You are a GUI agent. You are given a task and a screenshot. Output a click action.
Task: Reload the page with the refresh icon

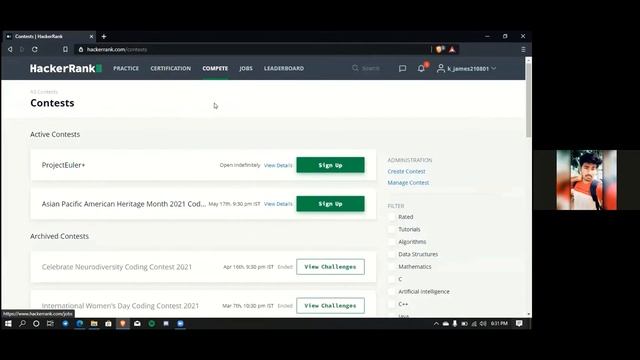35,49
